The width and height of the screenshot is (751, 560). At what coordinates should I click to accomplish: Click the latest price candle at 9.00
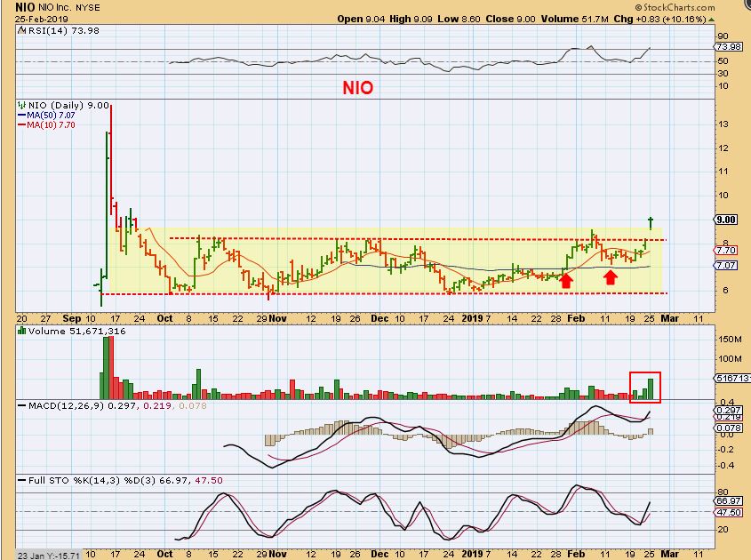pyautogui.click(x=651, y=223)
